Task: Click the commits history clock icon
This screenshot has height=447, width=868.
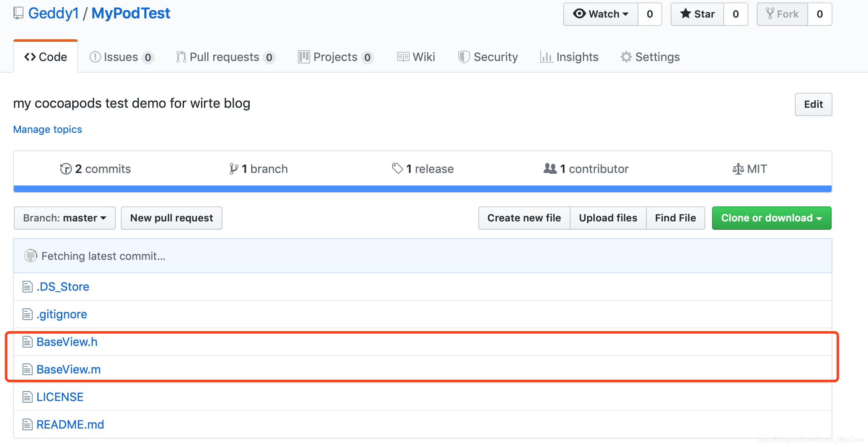Action: point(66,169)
